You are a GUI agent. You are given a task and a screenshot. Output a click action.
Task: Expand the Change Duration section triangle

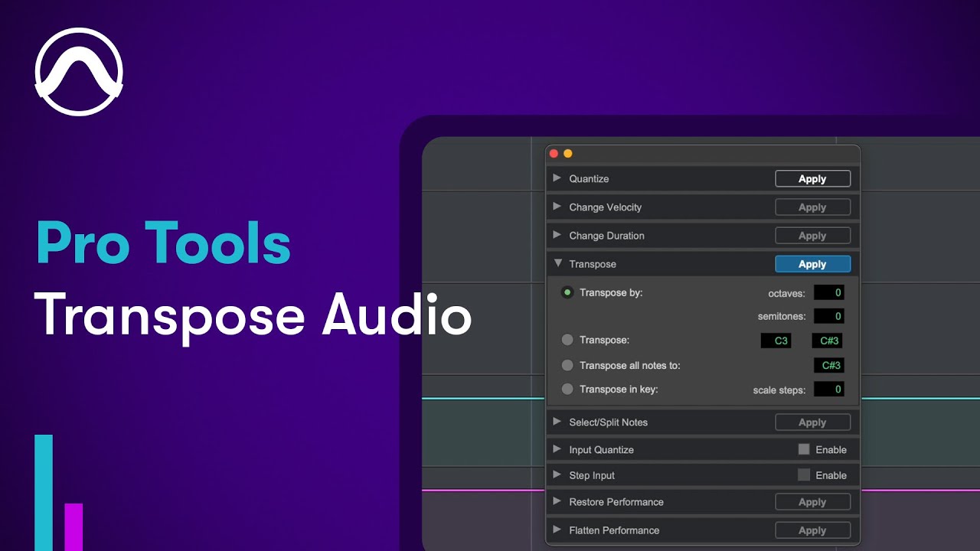pyautogui.click(x=557, y=235)
